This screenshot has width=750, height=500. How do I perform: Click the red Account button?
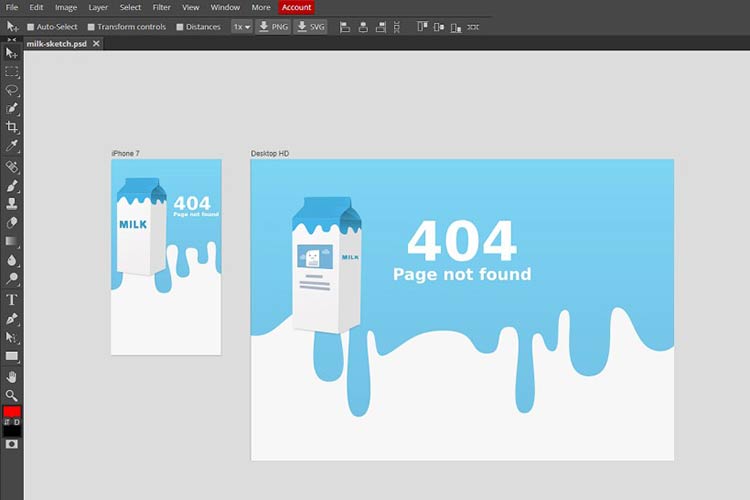296,7
